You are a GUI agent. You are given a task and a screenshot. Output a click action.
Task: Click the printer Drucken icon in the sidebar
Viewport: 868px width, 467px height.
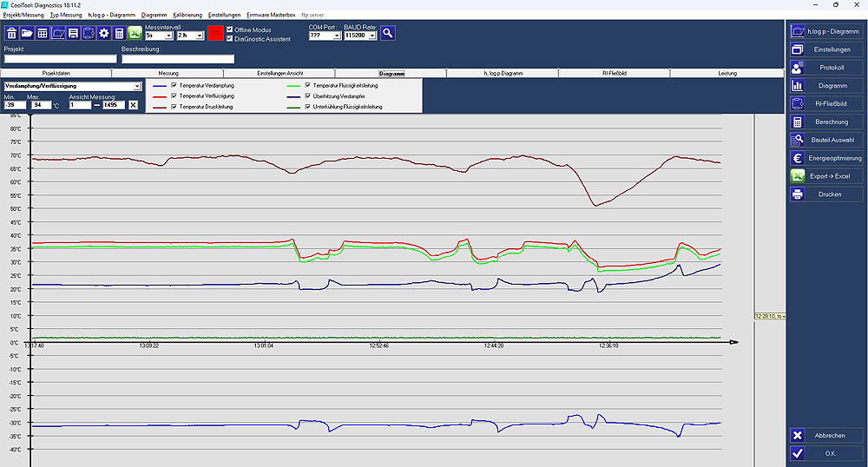[x=797, y=194]
